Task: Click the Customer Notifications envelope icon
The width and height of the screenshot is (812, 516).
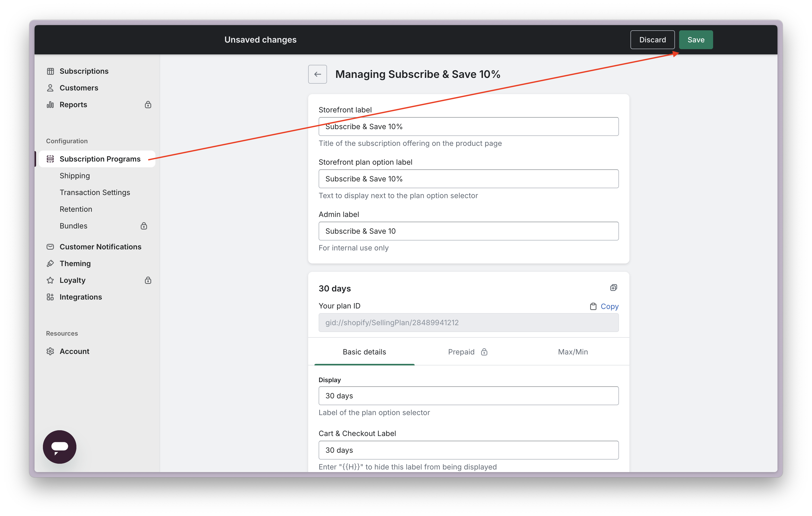Action: click(x=50, y=247)
